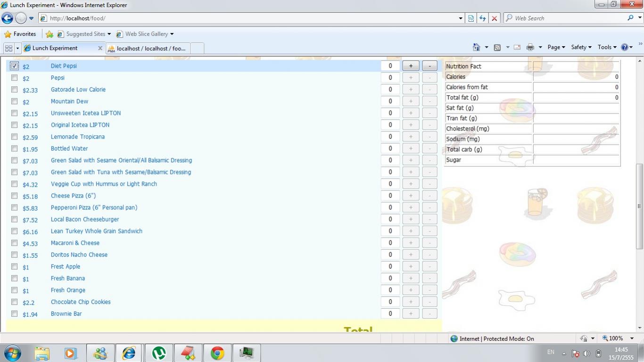The height and width of the screenshot is (362, 644).
Task: Check the Macaroni & Cheese checkbox
Action: [x=14, y=243]
